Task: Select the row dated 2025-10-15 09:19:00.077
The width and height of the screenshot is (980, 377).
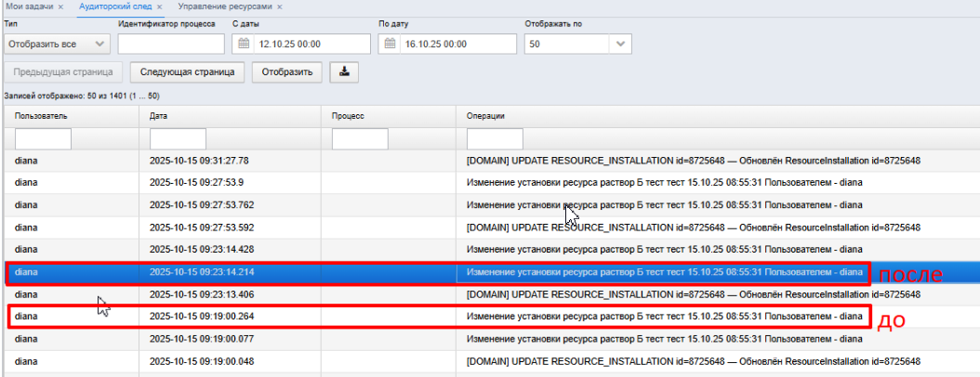Action: (492, 339)
